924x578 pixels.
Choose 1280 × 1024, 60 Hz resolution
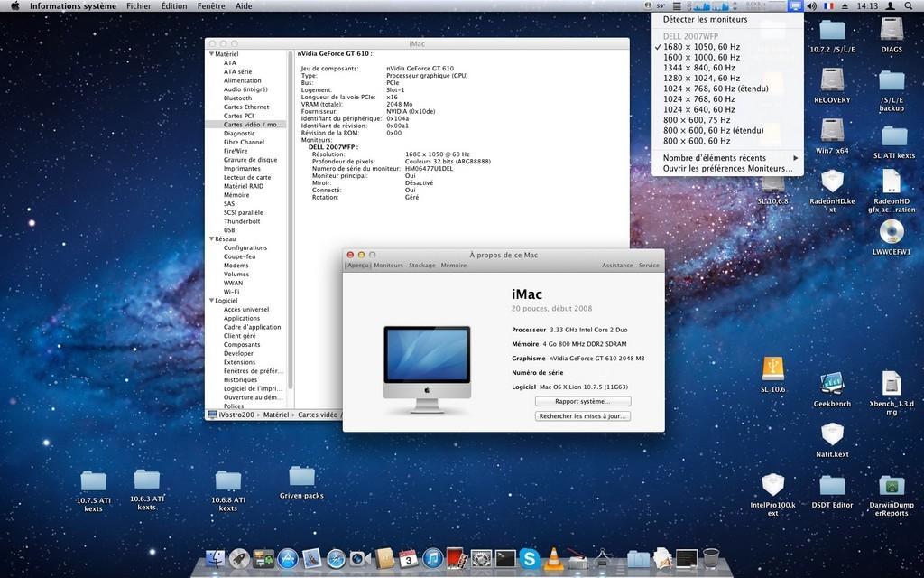[x=701, y=79]
